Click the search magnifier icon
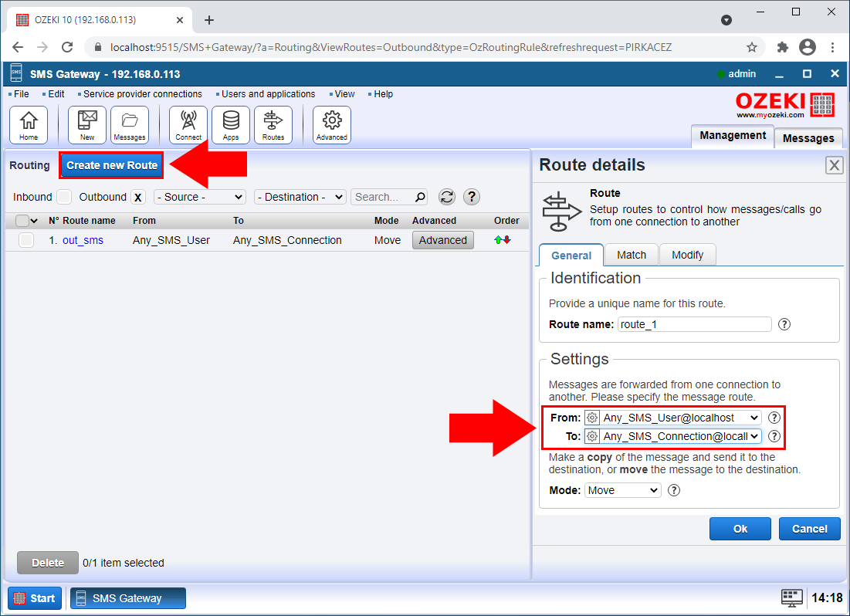Viewport: 850px width, 616px height. coord(420,197)
